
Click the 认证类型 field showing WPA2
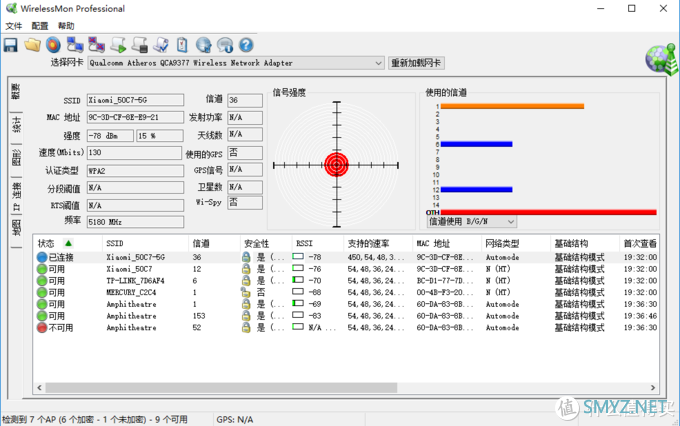(135, 171)
